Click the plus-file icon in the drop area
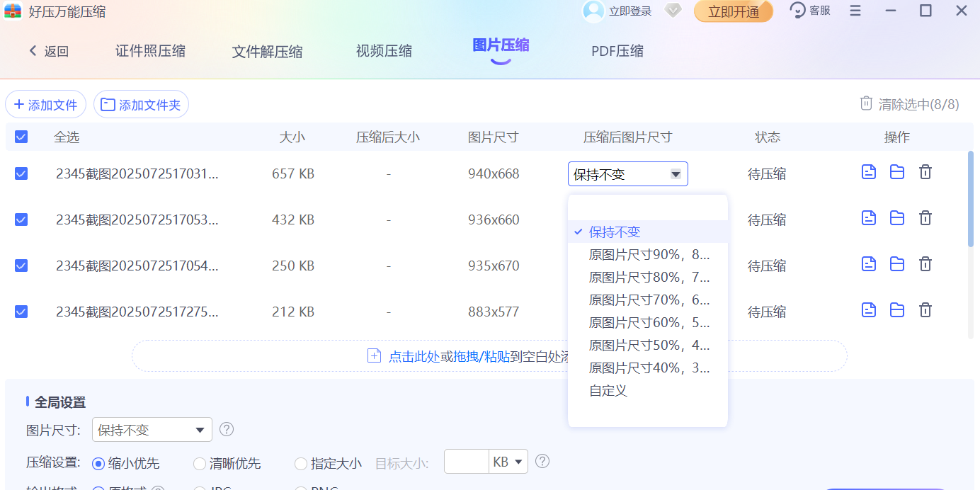The width and height of the screenshot is (980, 490). [374, 355]
